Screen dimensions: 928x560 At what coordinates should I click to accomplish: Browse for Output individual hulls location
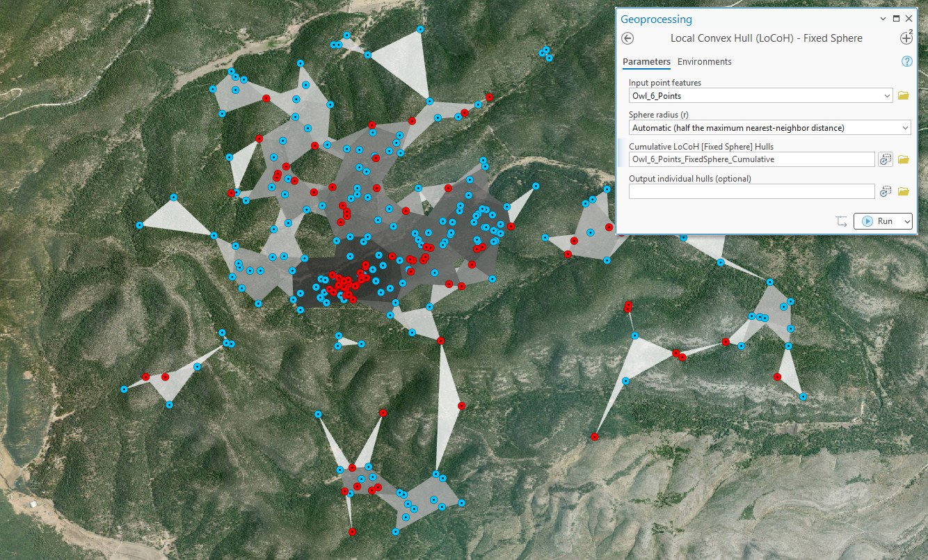point(903,191)
